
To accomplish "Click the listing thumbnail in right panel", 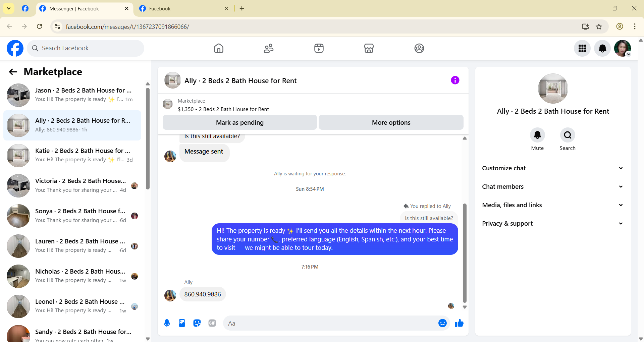I will [x=553, y=89].
